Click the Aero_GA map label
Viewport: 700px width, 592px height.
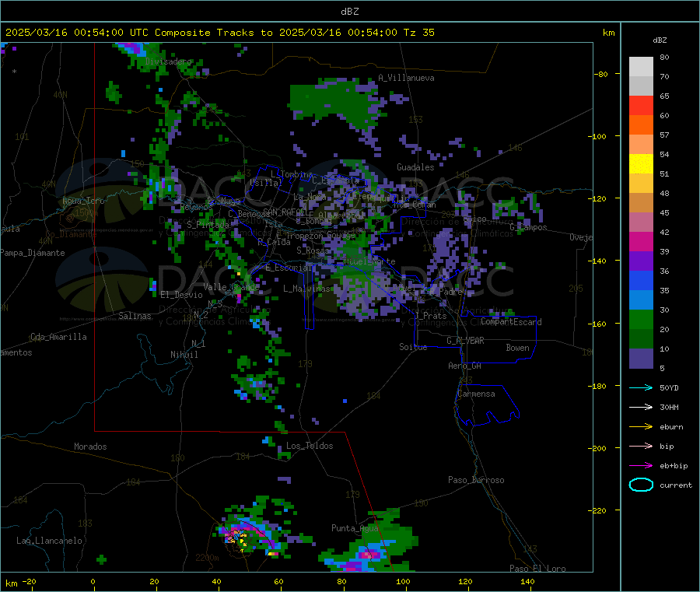[x=464, y=366]
